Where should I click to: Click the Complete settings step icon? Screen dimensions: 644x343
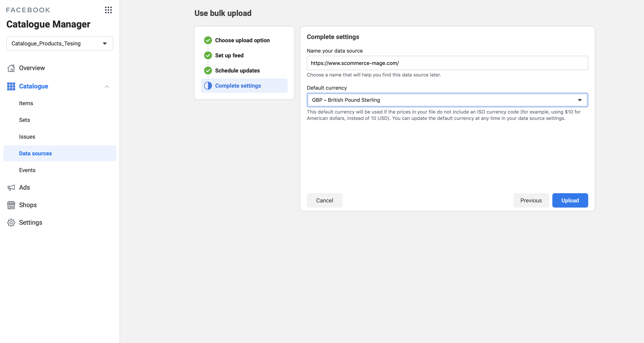click(208, 85)
